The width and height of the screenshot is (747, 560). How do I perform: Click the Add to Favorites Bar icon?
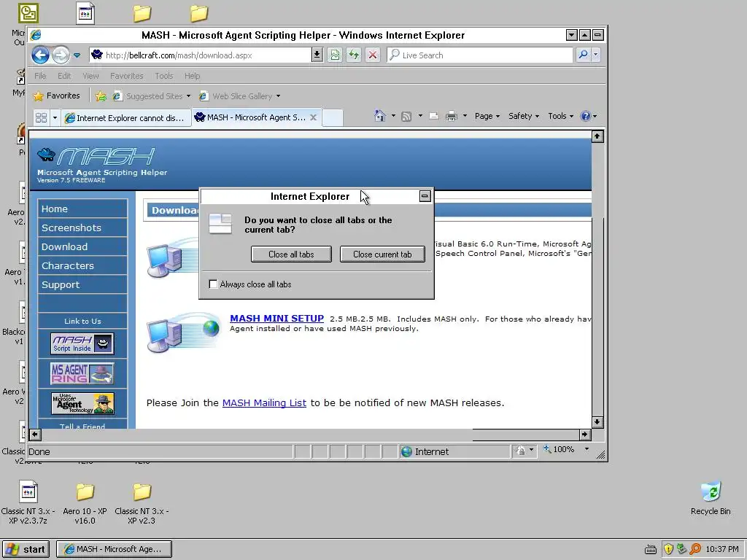101,96
